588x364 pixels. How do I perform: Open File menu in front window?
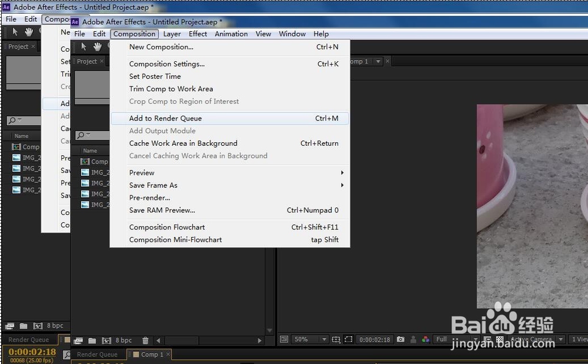pyautogui.click(x=79, y=34)
